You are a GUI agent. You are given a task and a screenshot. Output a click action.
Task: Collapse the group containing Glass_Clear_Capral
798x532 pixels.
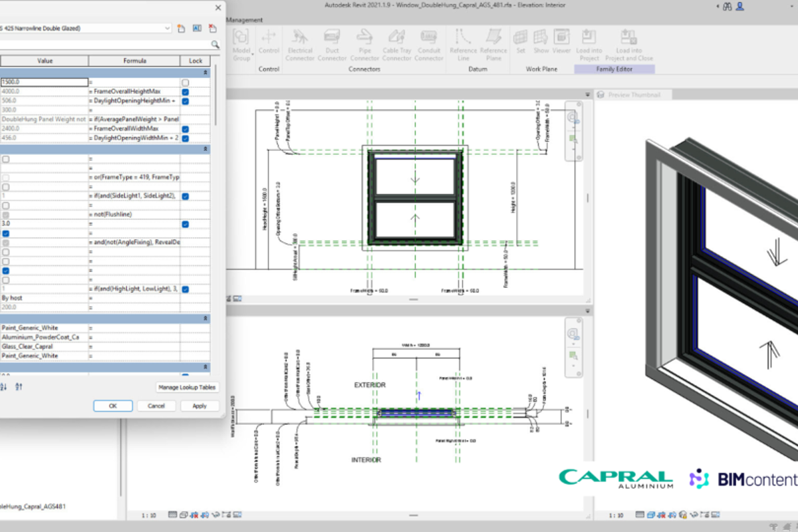point(205,319)
